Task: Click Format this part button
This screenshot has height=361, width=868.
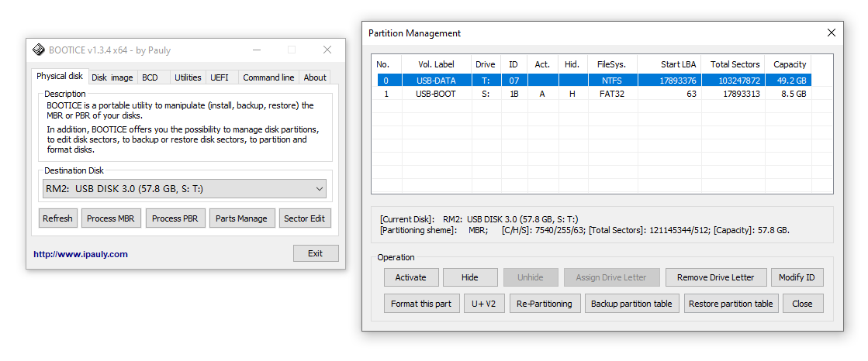Action: click(x=421, y=304)
